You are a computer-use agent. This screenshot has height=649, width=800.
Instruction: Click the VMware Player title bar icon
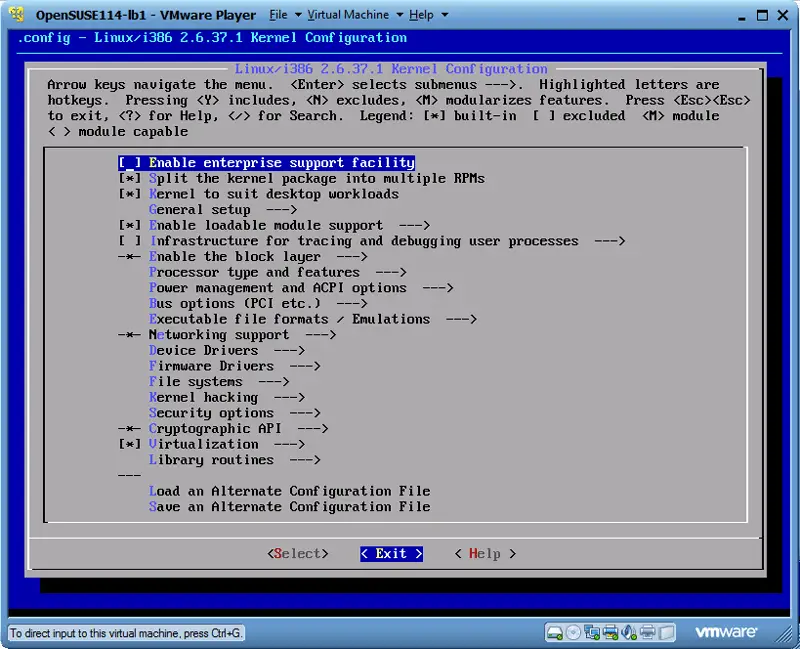coord(17,15)
